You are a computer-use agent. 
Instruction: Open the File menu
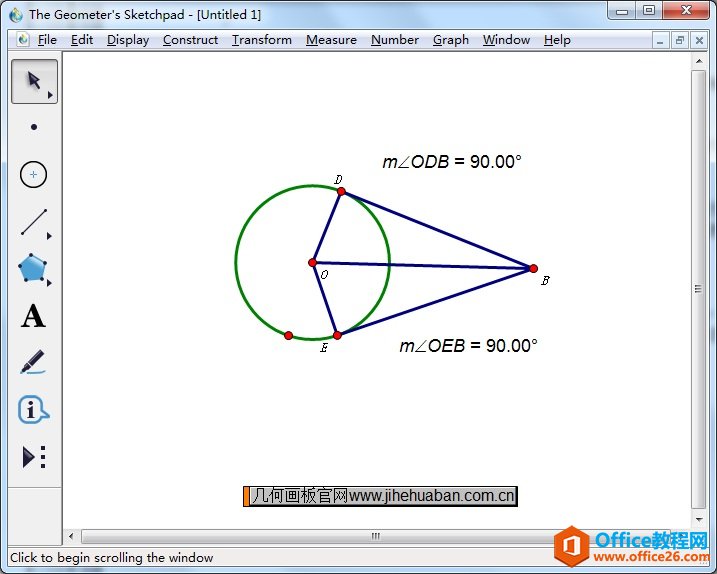(x=47, y=40)
